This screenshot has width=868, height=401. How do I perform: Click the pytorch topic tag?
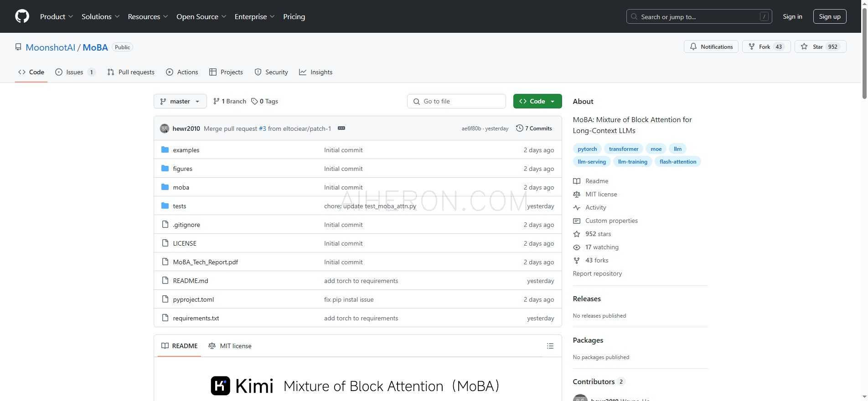tap(587, 149)
